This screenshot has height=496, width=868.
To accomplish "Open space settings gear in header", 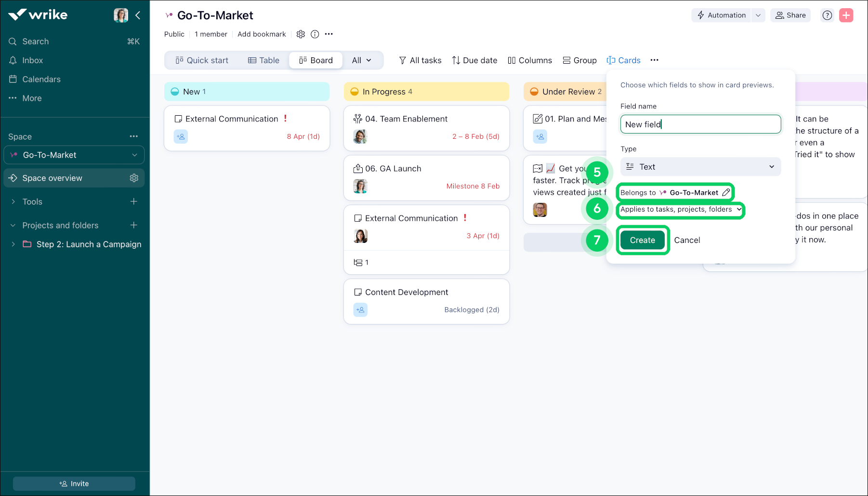I will [x=301, y=34].
